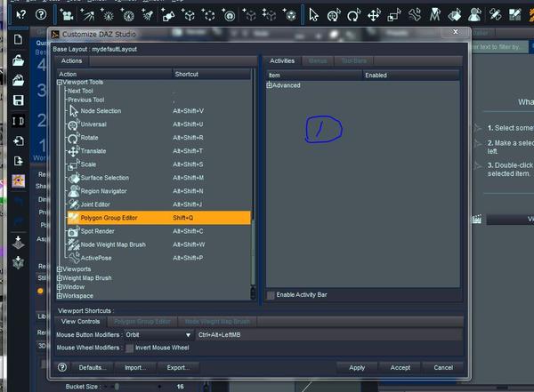Select the Next Tool action row
Screen dimensions: 534x392
[158, 91]
